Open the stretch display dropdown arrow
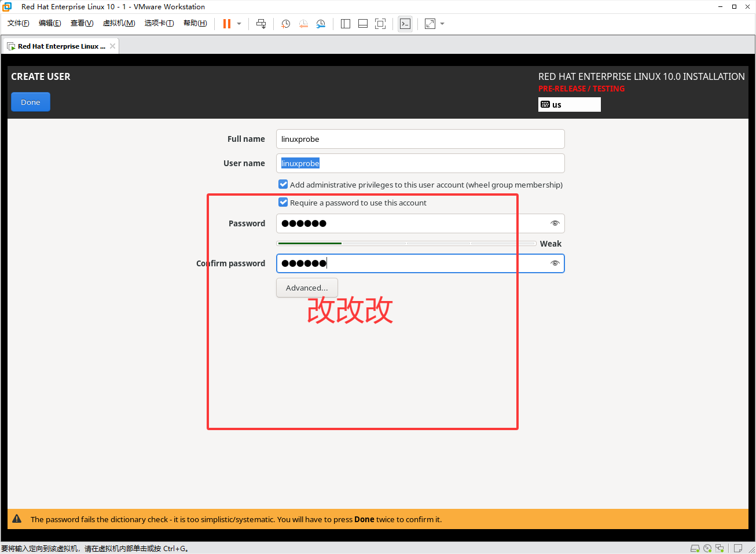756x554 pixels. 442,24
